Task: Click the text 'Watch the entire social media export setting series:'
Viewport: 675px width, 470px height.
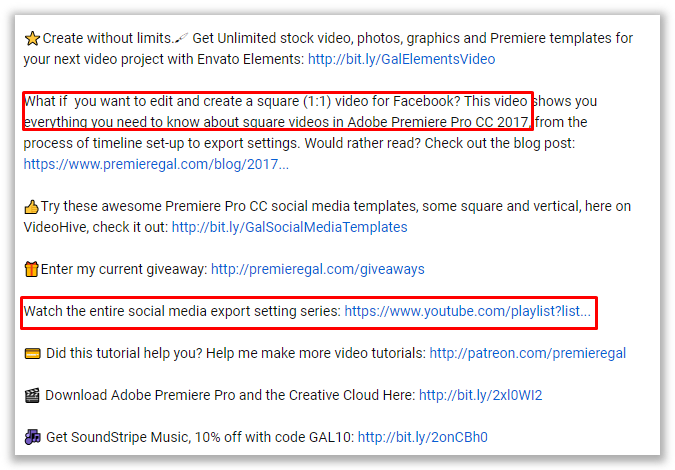Action: coord(182,311)
